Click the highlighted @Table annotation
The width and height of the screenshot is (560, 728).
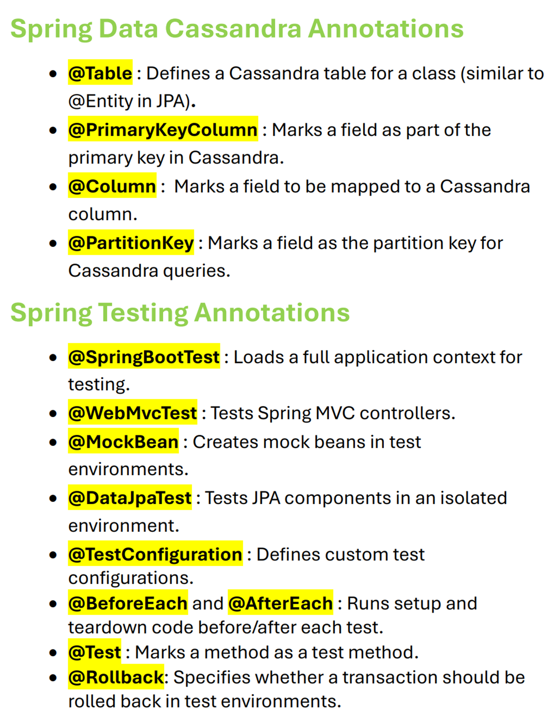[x=100, y=73]
